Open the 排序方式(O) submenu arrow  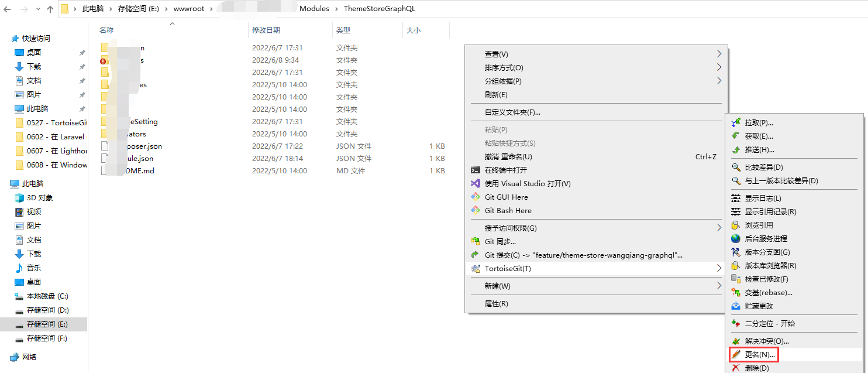(719, 67)
